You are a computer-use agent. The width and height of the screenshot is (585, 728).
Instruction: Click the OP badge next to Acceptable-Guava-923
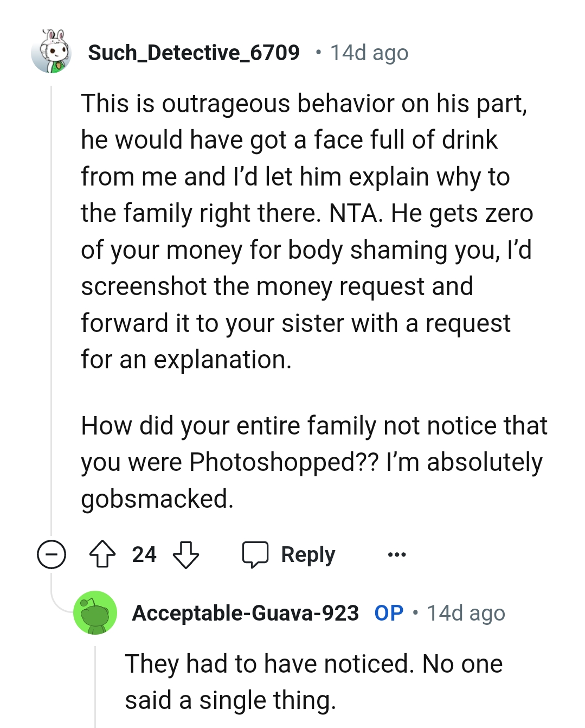point(388,612)
